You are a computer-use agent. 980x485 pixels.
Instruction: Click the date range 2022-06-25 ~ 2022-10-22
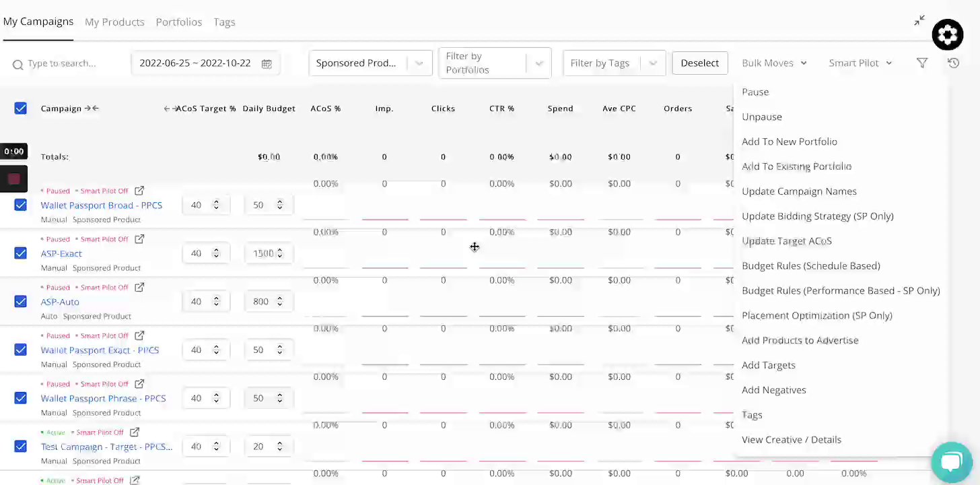coord(195,63)
